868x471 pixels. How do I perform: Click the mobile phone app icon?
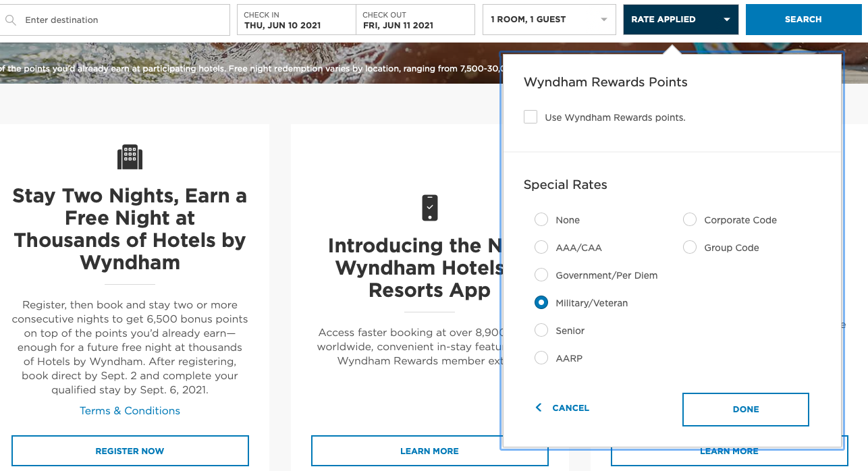click(430, 207)
